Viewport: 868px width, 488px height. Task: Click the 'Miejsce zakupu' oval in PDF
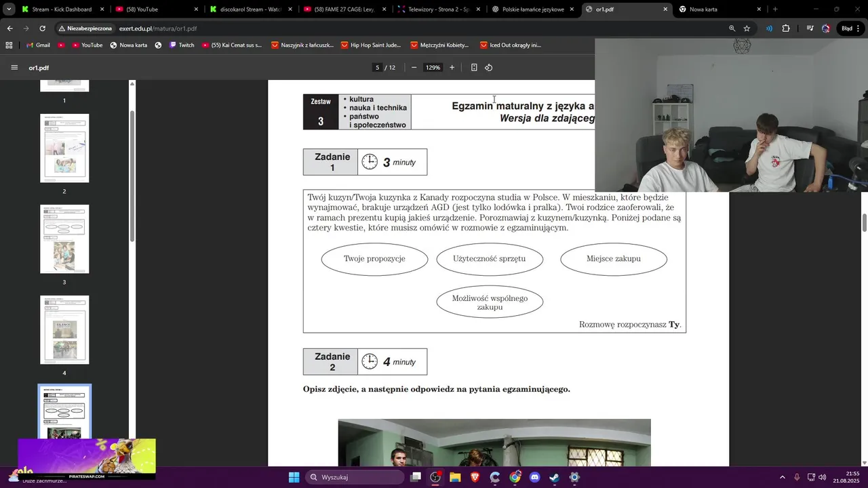(614, 259)
